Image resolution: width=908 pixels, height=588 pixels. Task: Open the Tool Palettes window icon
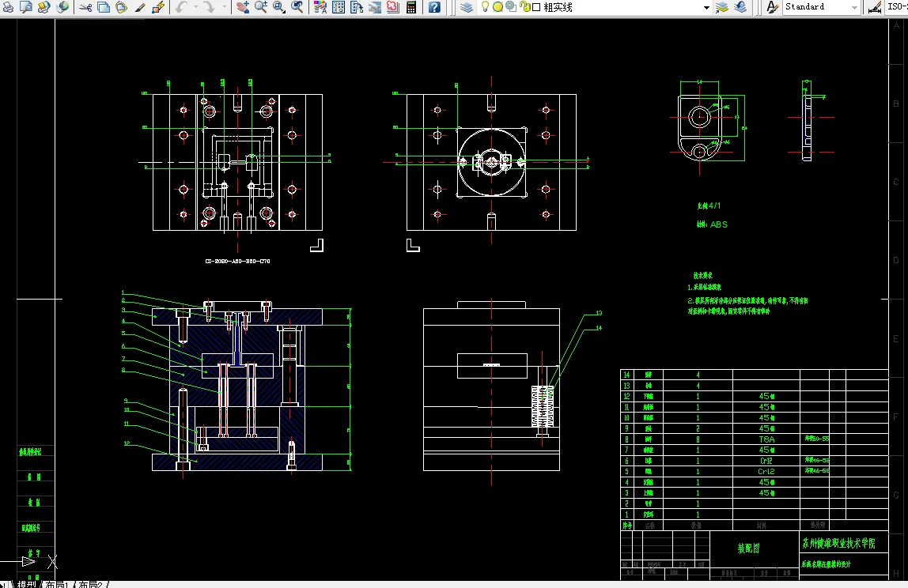click(x=357, y=7)
